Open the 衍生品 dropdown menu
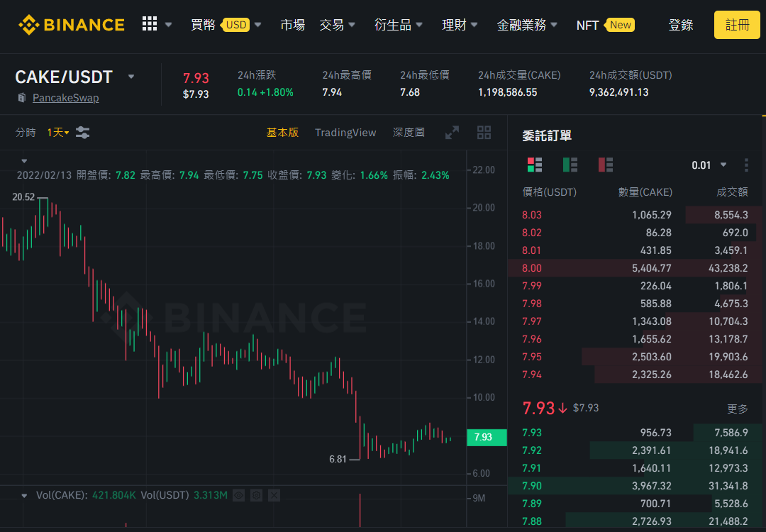Viewport: 766px width, 532px height. pyautogui.click(x=398, y=24)
